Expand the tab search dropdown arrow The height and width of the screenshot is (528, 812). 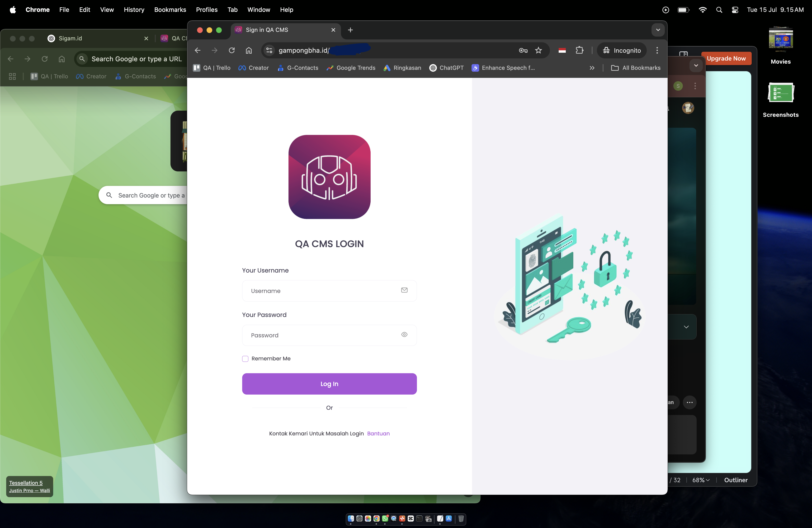[658, 30]
